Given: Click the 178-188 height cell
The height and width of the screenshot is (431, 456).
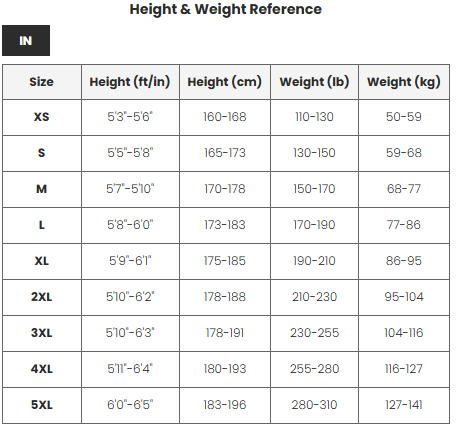Looking at the screenshot, I should (x=225, y=297).
